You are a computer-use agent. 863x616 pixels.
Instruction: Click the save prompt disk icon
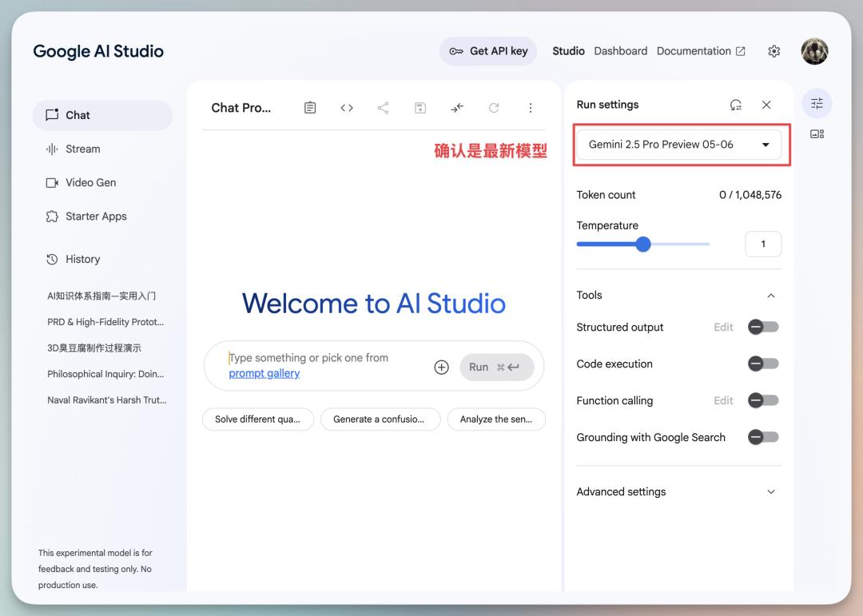tap(420, 108)
